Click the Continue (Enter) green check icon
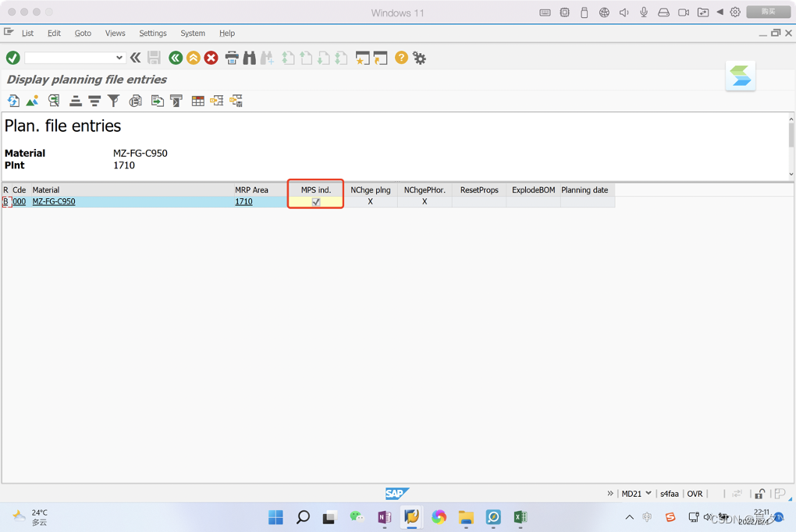The height and width of the screenshot is (532, 796). point(11,58)
